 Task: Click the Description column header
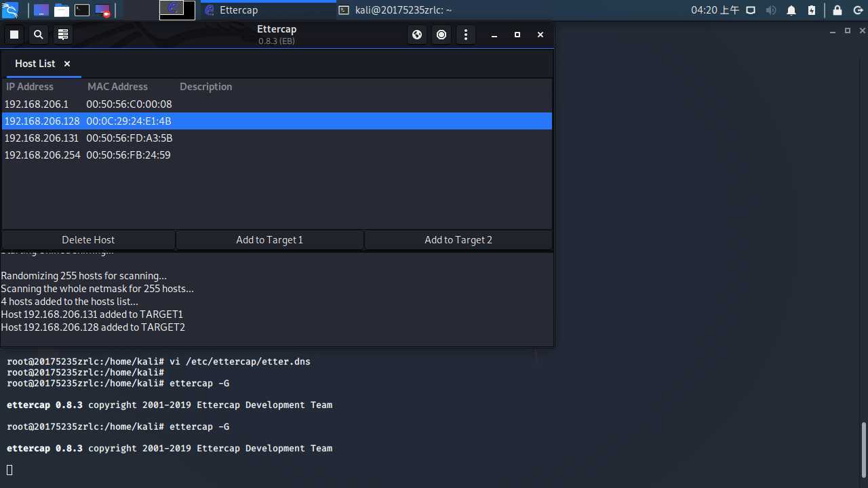tap(205, 87)
